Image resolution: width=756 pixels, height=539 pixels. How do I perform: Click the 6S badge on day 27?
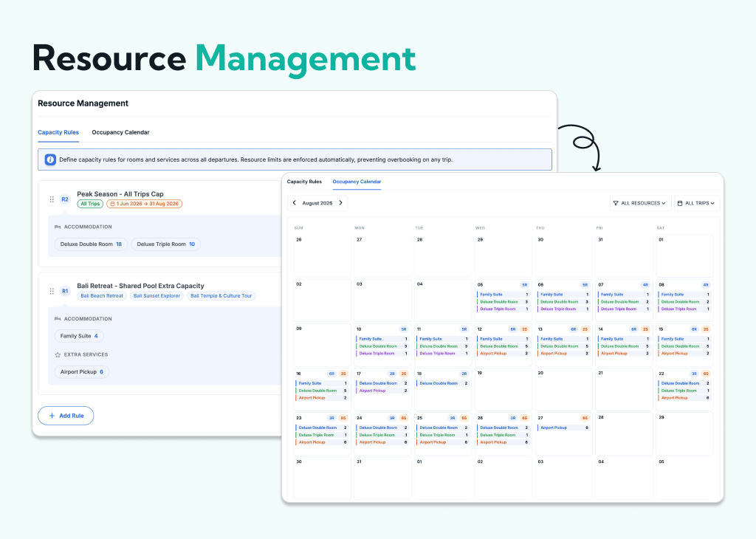point(585,418)
